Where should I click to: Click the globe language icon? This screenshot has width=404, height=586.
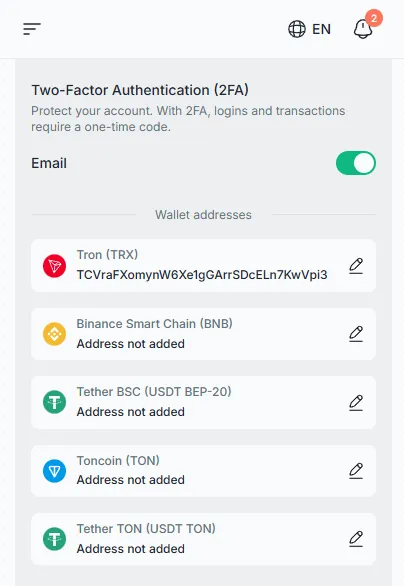(297, 29)
